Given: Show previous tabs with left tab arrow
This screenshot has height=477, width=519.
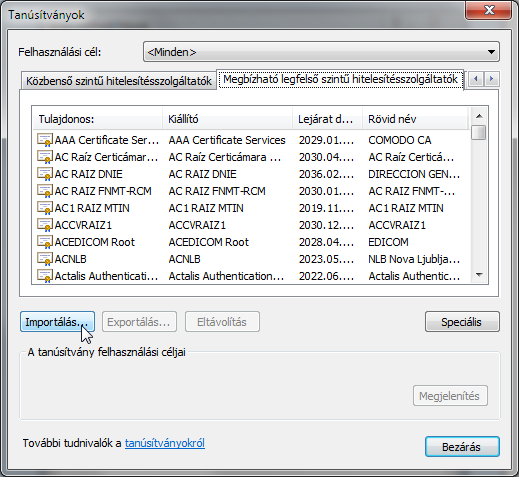Looking at the screenshot, I should click(x=476, y=79).
